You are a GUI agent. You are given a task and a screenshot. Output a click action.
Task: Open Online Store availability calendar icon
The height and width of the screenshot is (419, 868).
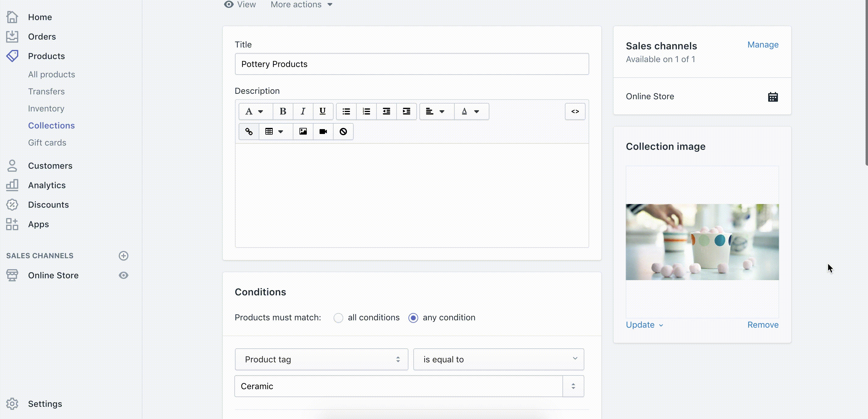(x=773, y=97)
